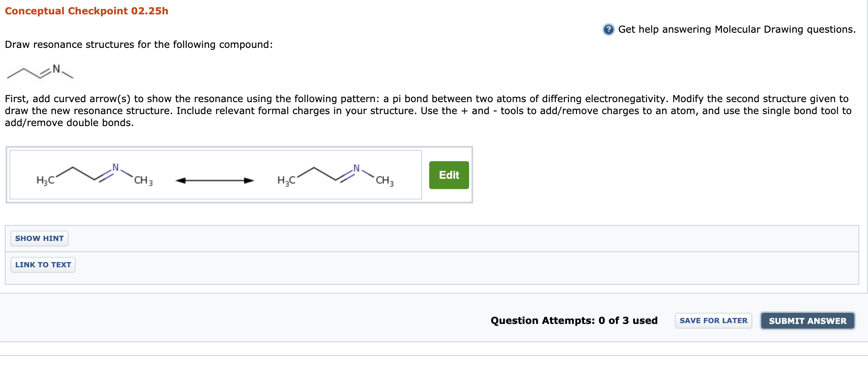Click the C=N double bond in right structure

(345, 176)
